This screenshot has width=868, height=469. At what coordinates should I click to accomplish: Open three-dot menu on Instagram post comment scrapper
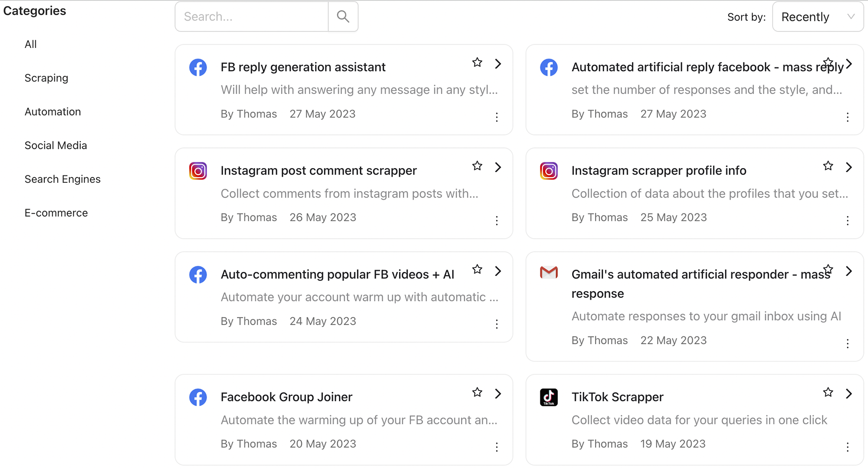(x=496, y=221)
